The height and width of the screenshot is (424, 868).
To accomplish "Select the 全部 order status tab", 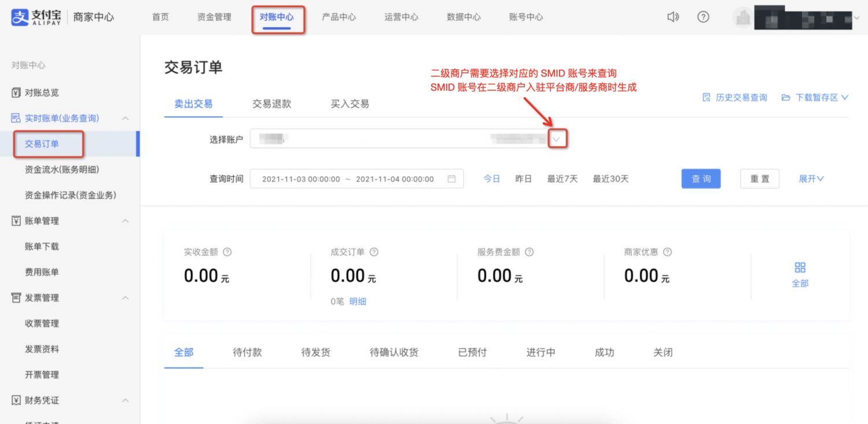I will pyautogui.click(x=184, y=352).
